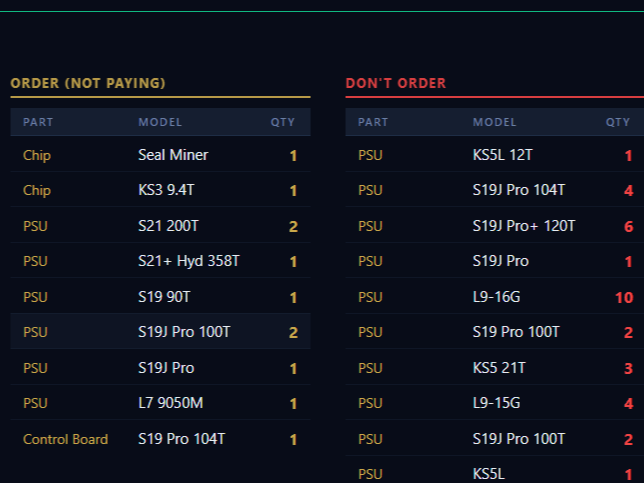
Task: Select the L9-16G model cell
Action: point(497,297)
